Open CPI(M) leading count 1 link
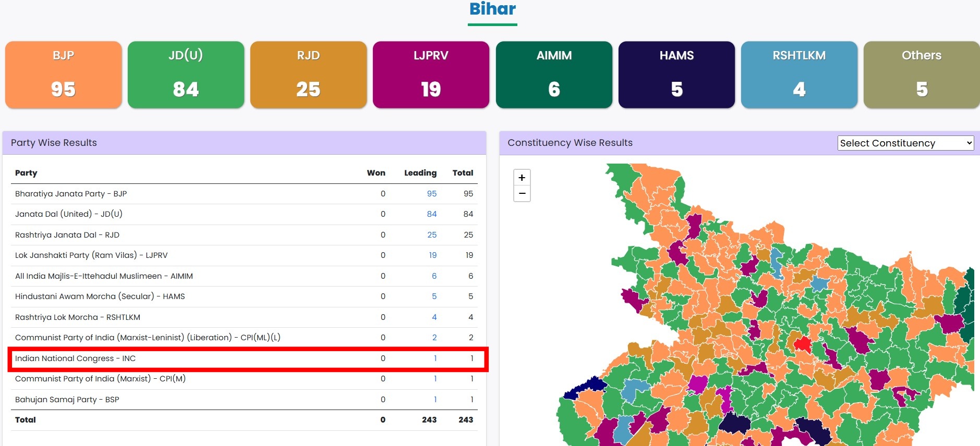The image size is (980, 446). click(435, 379)
